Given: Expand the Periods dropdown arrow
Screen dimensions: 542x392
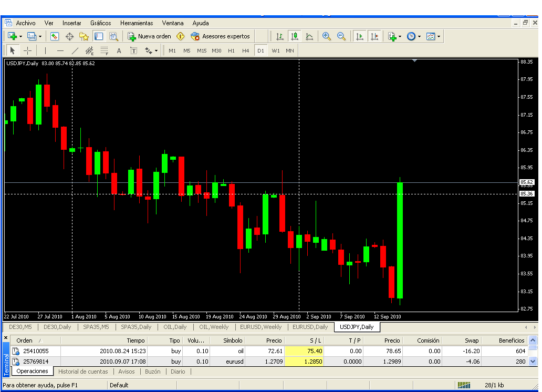Looking at the screenshot, I should tap(419, 36).
